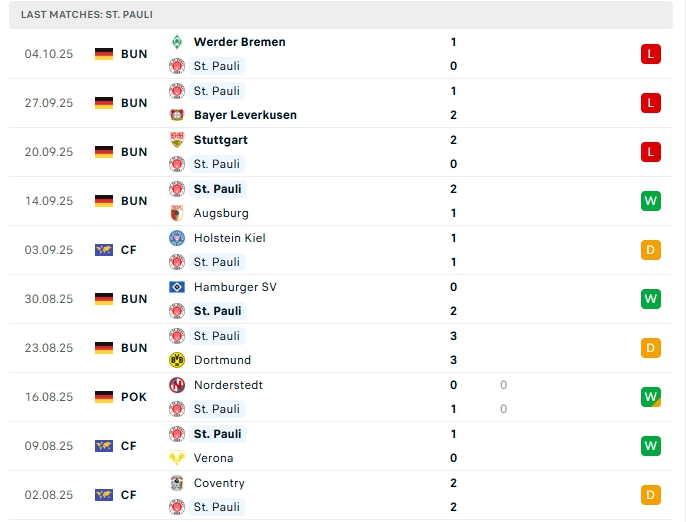The image size is (686, 522).
Task: Click the W badge for Norderstedt match
Action: pos(651,397)
